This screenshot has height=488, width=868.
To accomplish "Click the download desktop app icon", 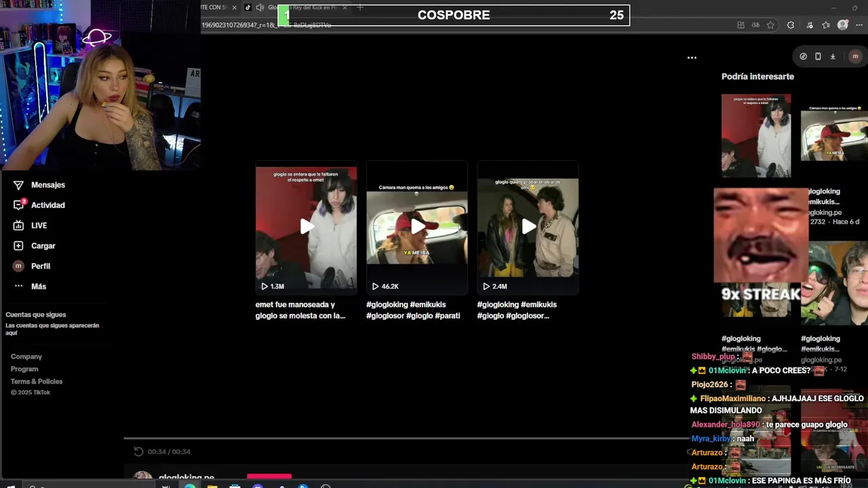I will (x=833, y=56).
